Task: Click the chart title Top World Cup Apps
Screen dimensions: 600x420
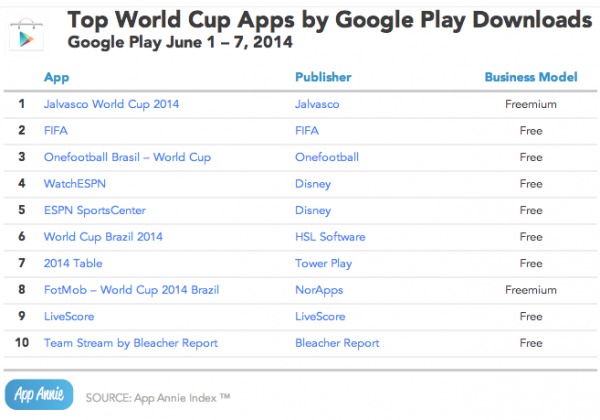Action: pyautogui.click(x=330, y=20)
